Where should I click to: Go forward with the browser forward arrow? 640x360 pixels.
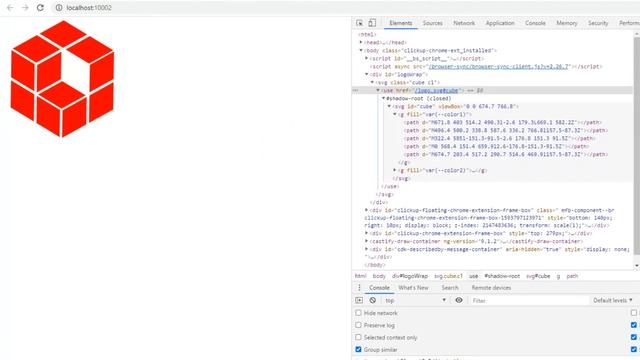[25, 8]
